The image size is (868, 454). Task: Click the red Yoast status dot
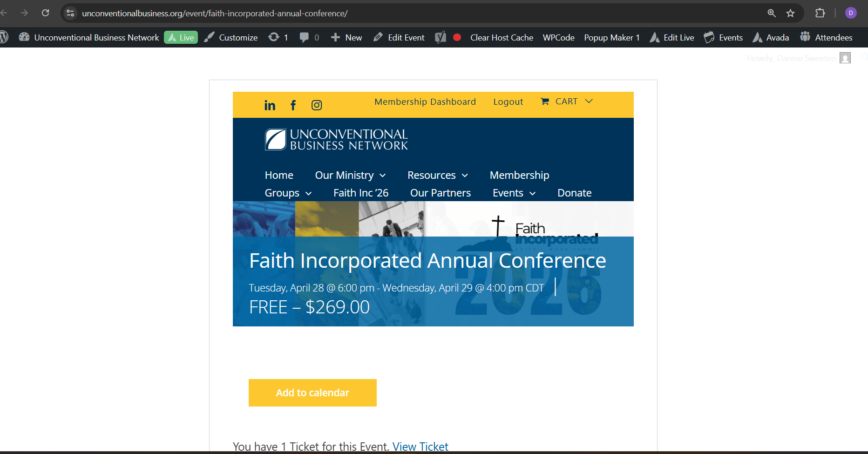pyautogui.click(x=457, y=37)
